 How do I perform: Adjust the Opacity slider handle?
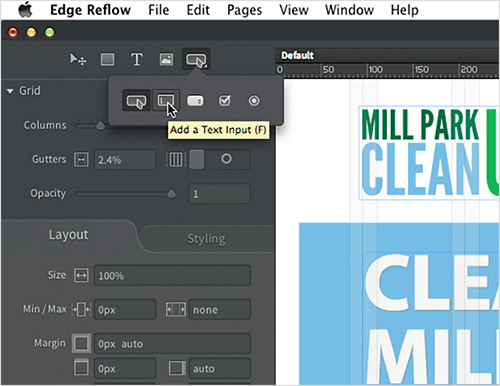(x=171, y=194)
